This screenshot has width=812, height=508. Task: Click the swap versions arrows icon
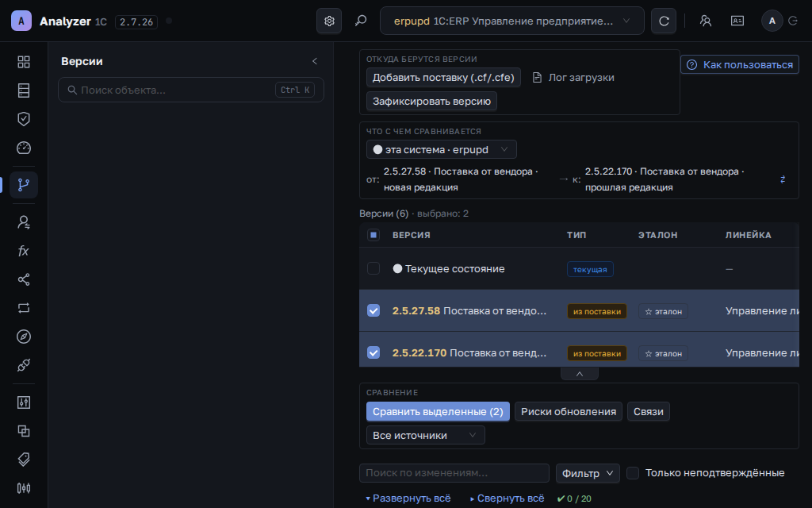pyautogui.click(x=783, y=179)
